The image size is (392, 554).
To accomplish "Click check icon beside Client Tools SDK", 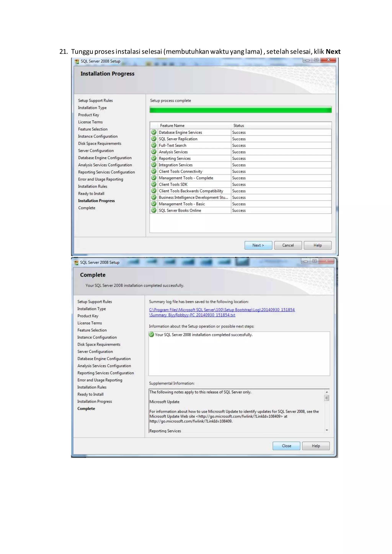I will 154,184.
